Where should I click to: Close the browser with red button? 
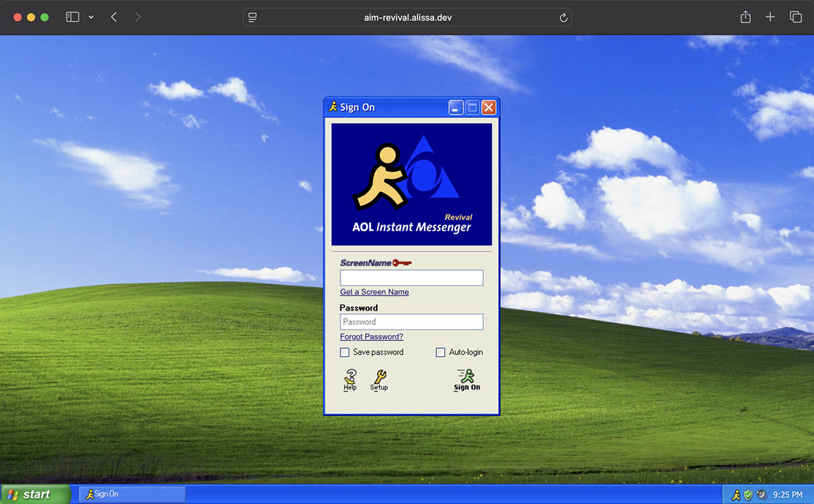pos(18,17)
